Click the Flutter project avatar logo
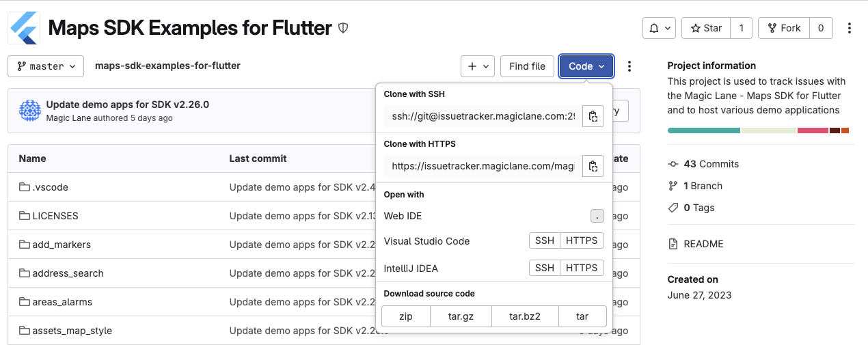The width and height of the screenshot is (868, 345). click(x=25, y=28)
